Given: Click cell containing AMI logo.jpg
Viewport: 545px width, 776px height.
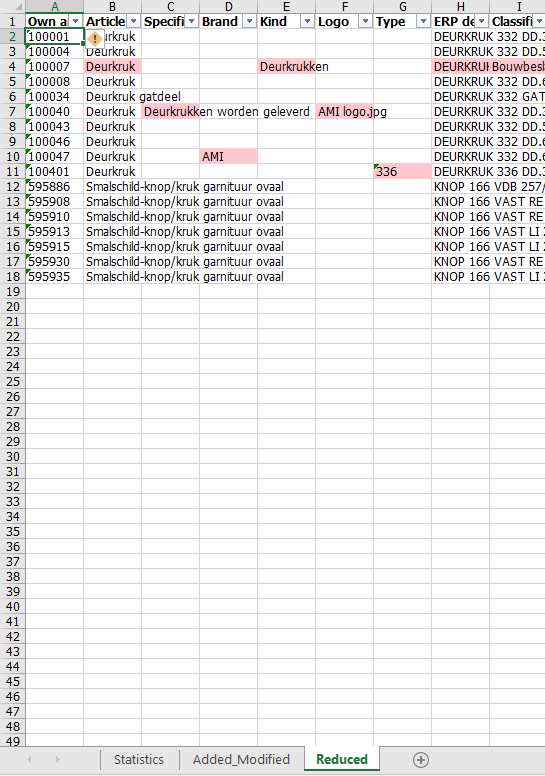Looking at the screenshot, I should 345,112.
